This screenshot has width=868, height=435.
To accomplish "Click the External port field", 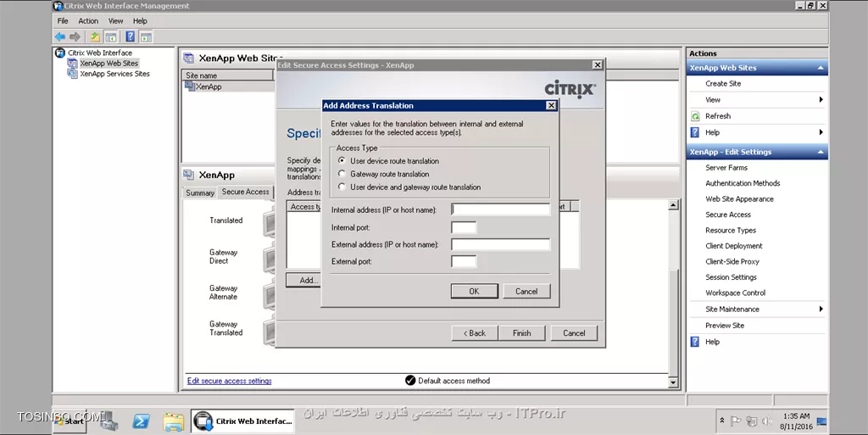I will (464, 261).
